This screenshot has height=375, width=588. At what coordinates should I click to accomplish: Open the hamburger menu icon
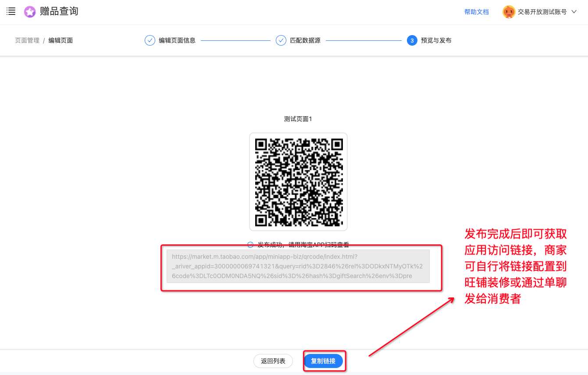coord(11,12)
